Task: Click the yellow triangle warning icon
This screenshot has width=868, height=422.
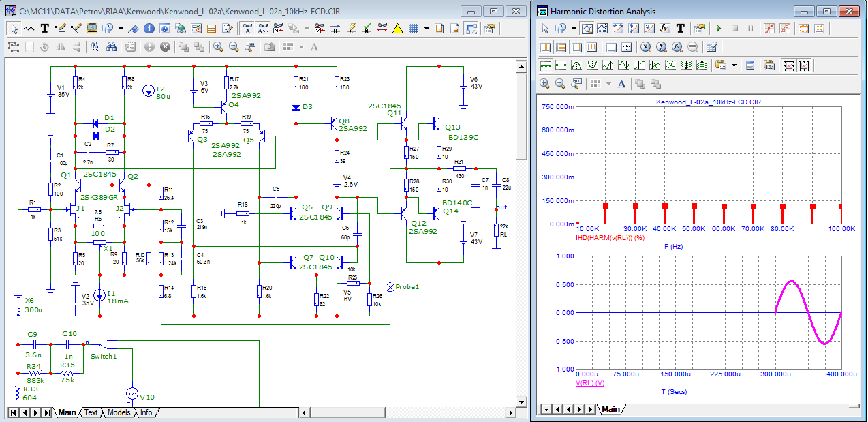Action: tap(397, 29)
